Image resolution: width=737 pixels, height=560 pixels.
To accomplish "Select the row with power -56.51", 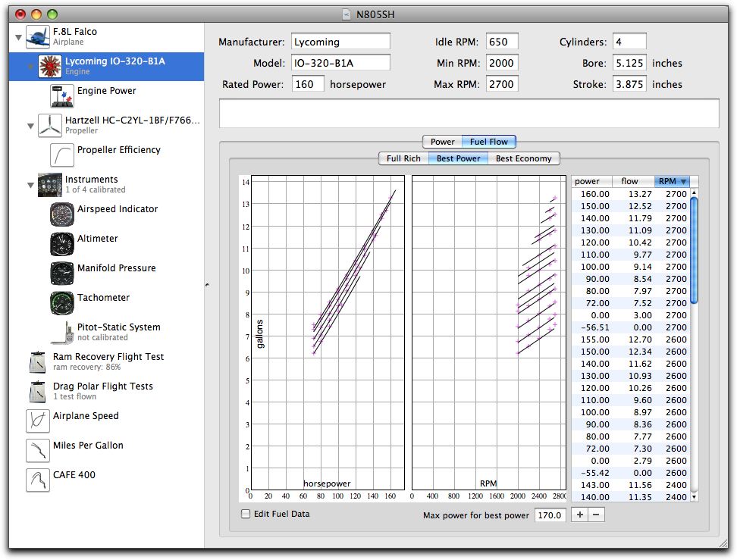I will [631, 327].
